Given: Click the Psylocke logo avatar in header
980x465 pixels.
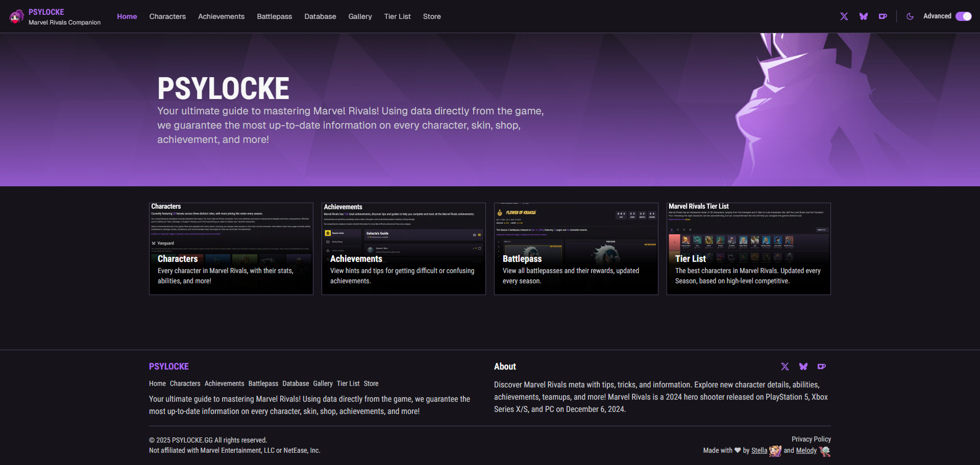Looking at the screenshot, I should click(16, 17).
